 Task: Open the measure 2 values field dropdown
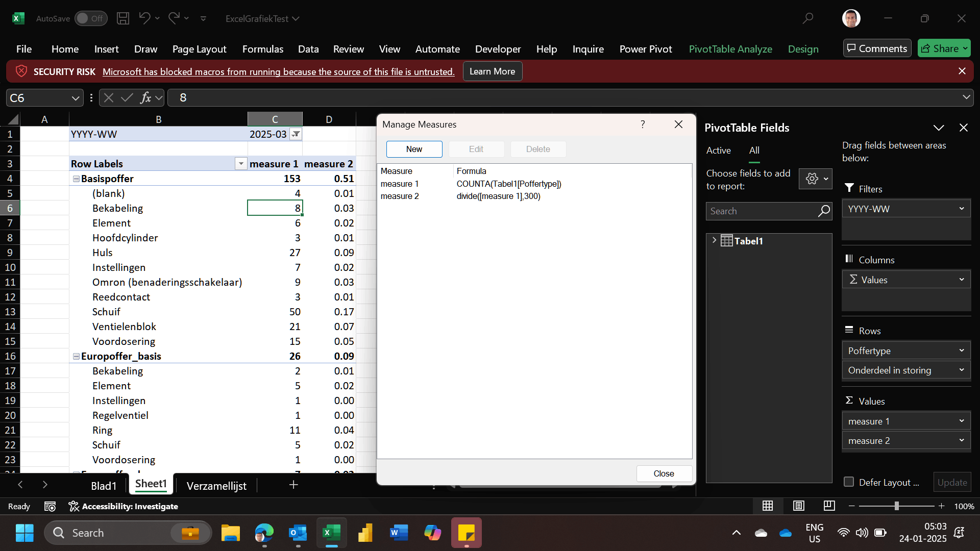(962, 440)
